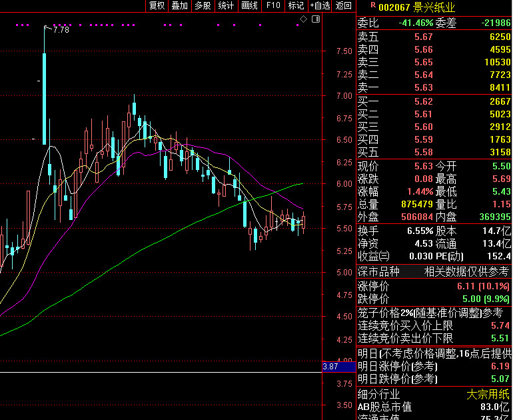Open the 统计 statistics tool
513x420 pixels.
tap(226, 6)
